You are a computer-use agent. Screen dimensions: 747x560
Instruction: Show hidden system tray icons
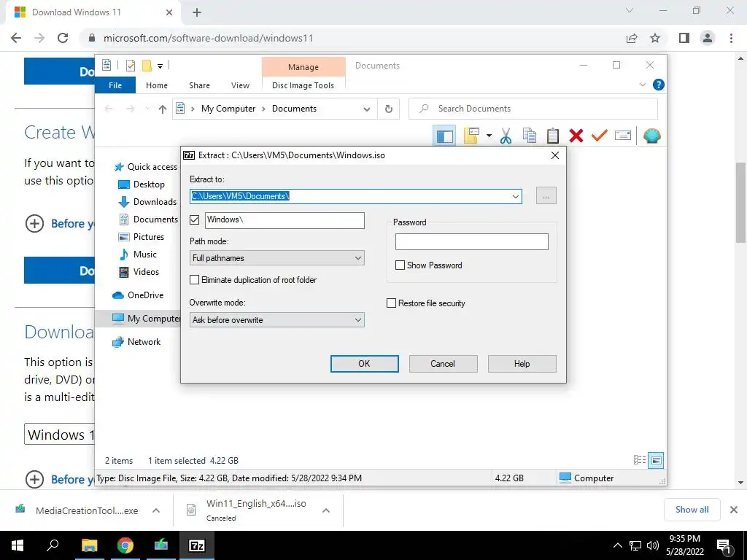pos(617,545)
